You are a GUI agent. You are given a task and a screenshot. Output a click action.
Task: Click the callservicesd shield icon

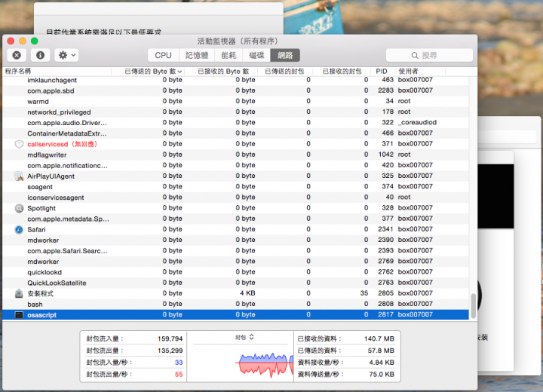click(19, 144)
